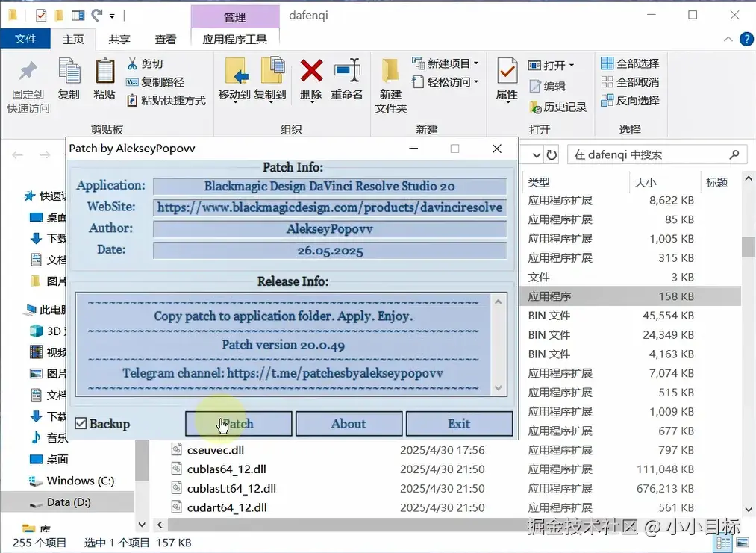Sort files by Size column
The image size is (756, 553).
click(646, 182)
